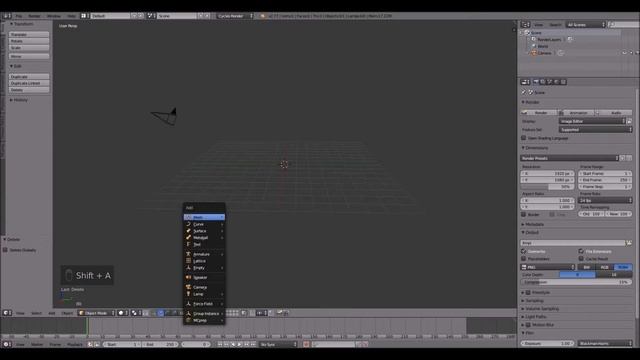640x360 pixels.
Task: Click the jump to start frame button
Action: 220,344
